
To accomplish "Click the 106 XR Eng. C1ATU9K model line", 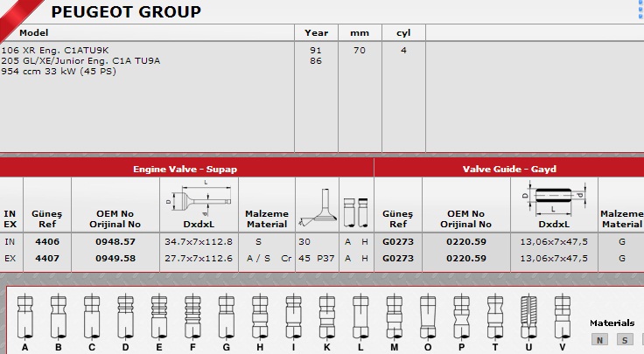I will (55, 50).
